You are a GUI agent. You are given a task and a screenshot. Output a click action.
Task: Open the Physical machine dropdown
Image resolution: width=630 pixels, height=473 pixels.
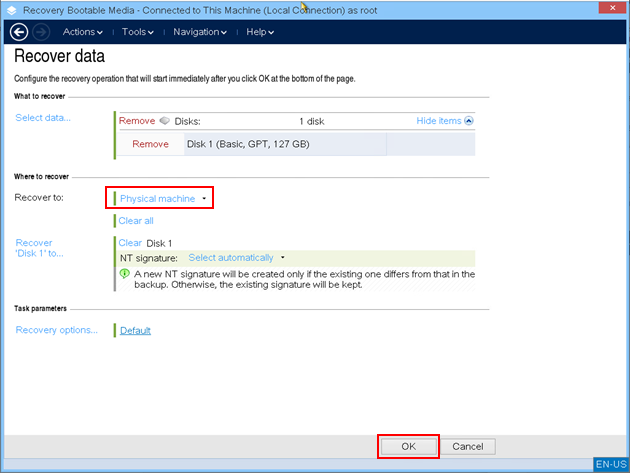coord(163,199)
